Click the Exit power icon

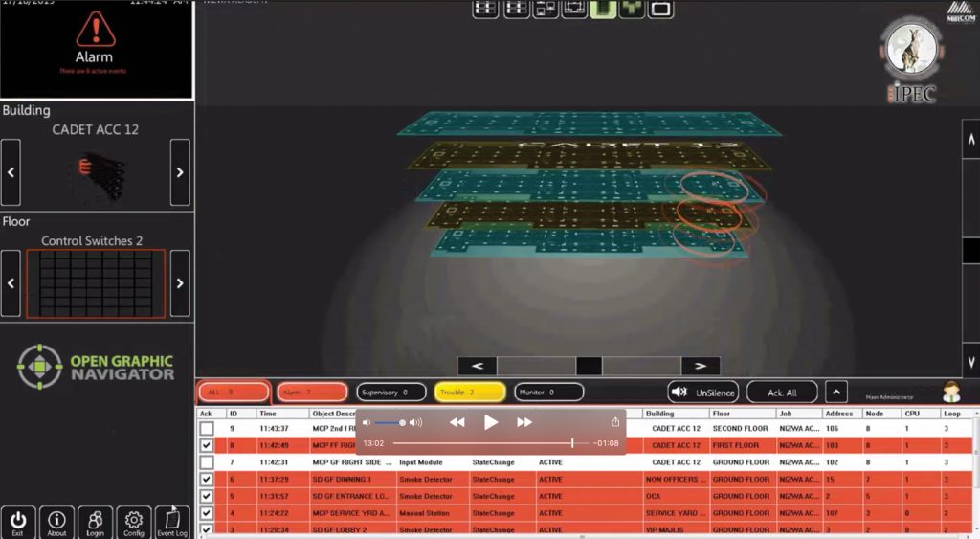pyautogui.click(x=18, y=522)
